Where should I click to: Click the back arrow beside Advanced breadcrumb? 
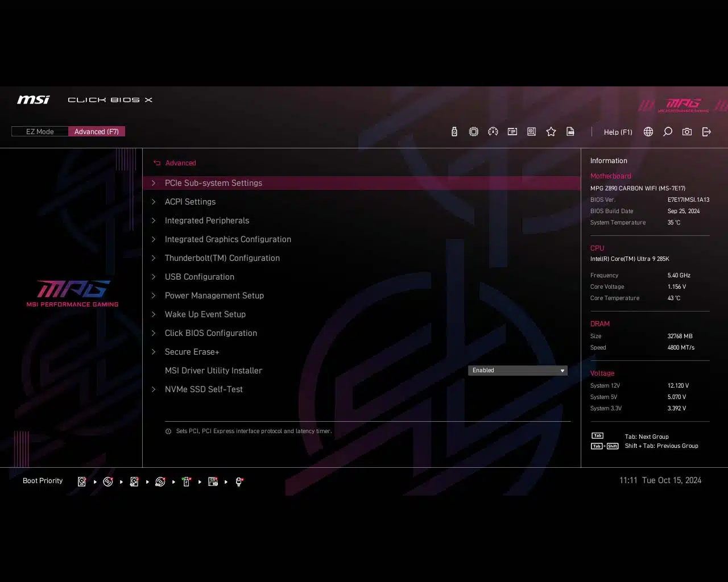point(157,163)
